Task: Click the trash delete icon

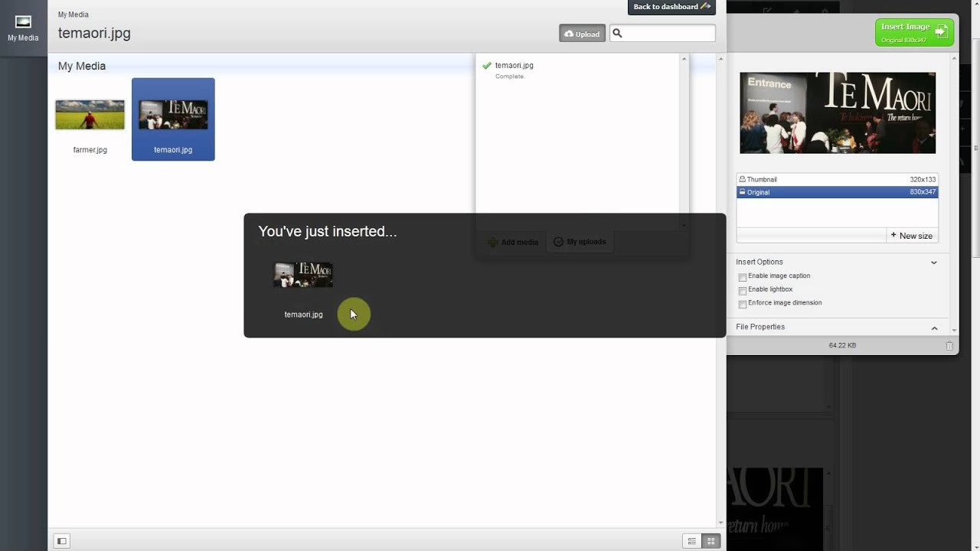Action: 949,346
